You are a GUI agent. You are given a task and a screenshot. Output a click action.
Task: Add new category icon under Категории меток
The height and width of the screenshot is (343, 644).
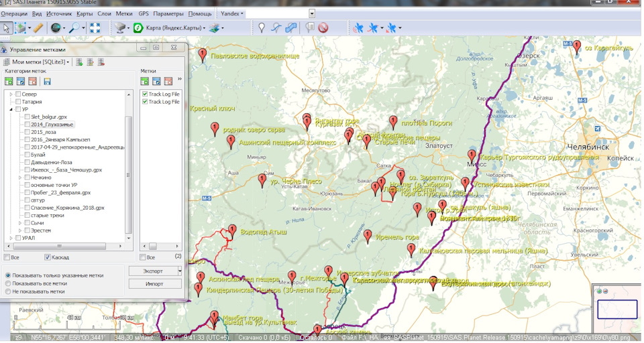(9, 81)
